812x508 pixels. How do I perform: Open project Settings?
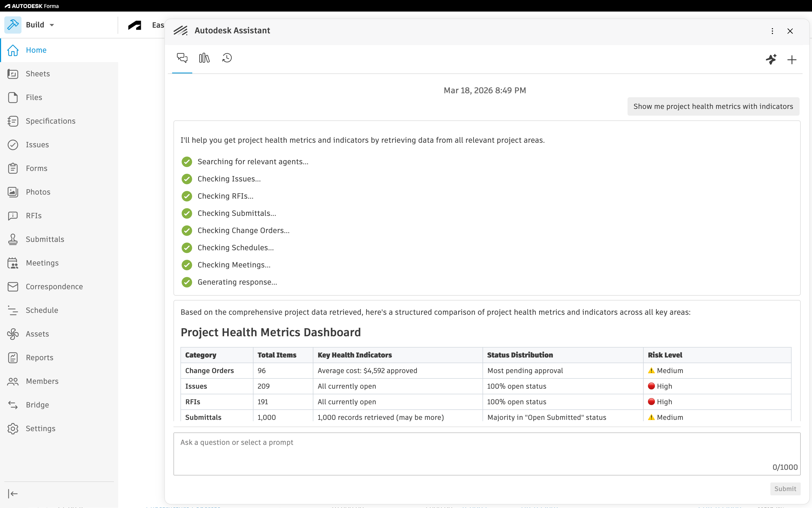tap(59, 429)
